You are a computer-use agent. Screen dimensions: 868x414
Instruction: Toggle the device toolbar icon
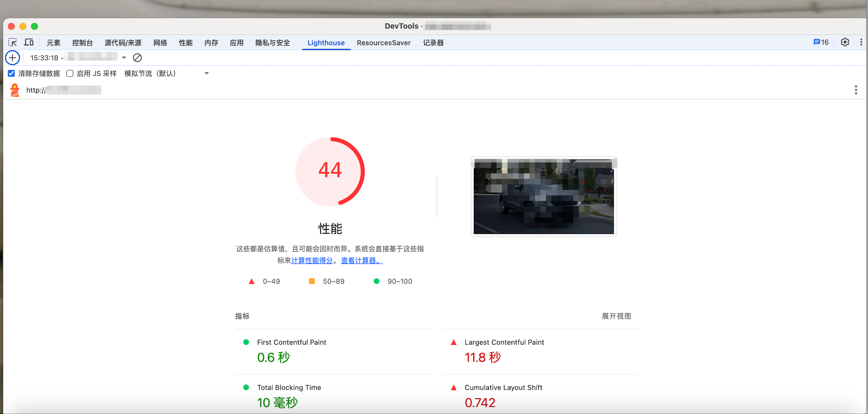pyautogui.click(x=29, y=42)
